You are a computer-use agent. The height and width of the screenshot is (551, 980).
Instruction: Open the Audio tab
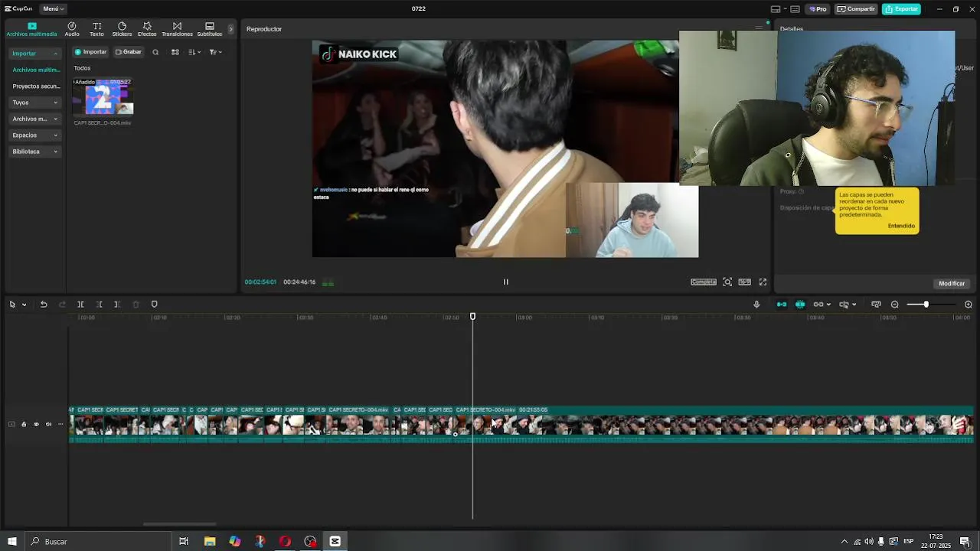click(72, 29)
